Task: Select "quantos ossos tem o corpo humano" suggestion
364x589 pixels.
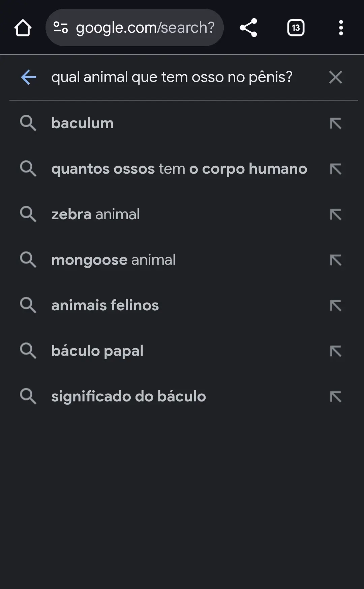Action: [x=179, y=169]
